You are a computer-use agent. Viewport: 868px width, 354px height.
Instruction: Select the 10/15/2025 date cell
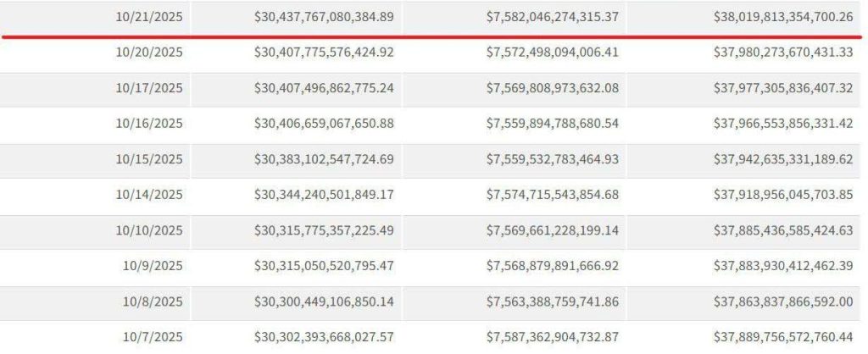coord(149,158)
